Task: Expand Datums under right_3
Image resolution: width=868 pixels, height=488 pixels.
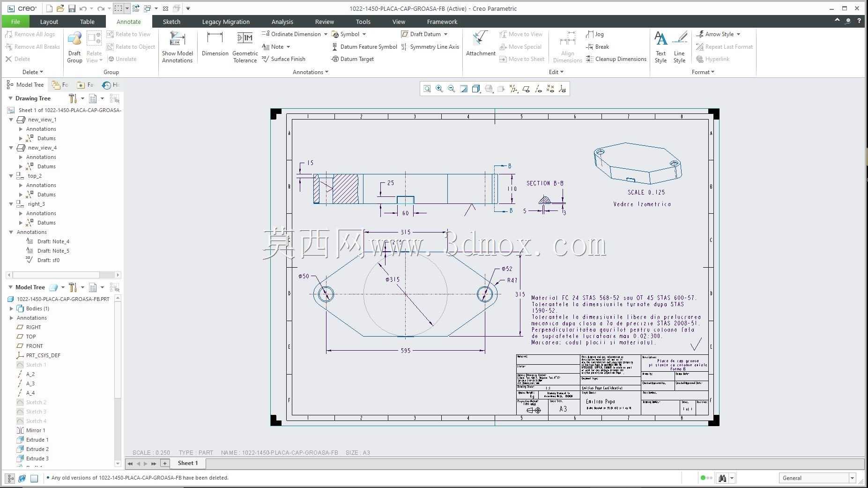Action: [x=21, y=223]
